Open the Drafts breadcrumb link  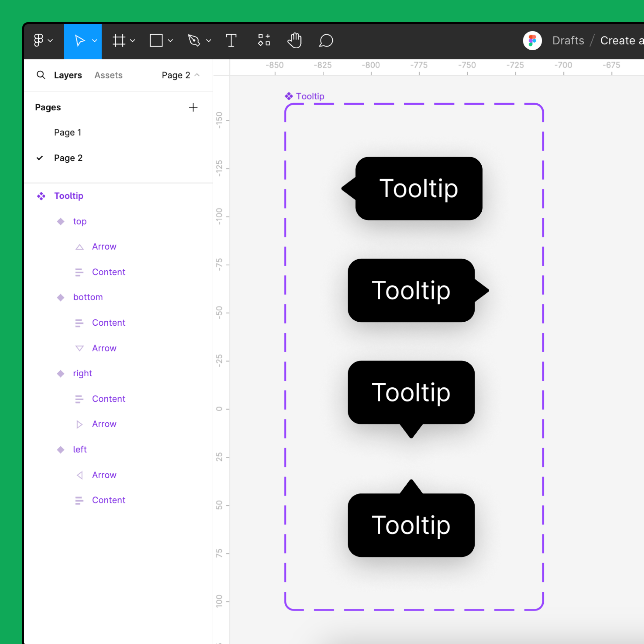pos(568,41)
